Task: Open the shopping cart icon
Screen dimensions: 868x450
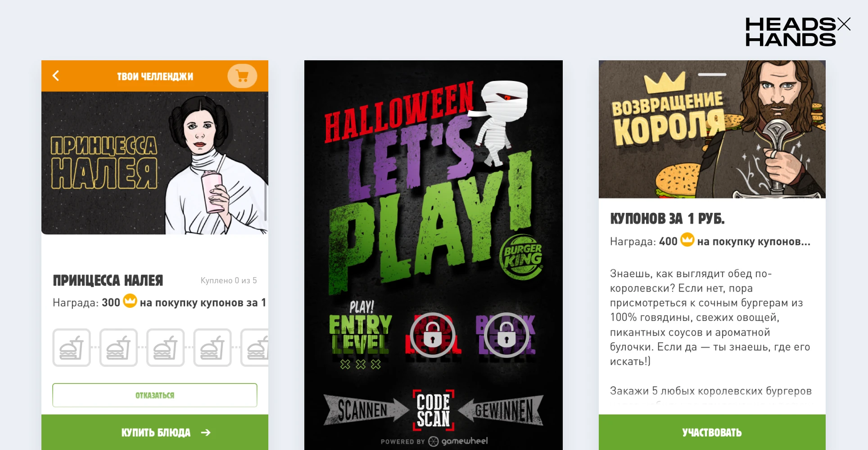Action: (242, 76)
